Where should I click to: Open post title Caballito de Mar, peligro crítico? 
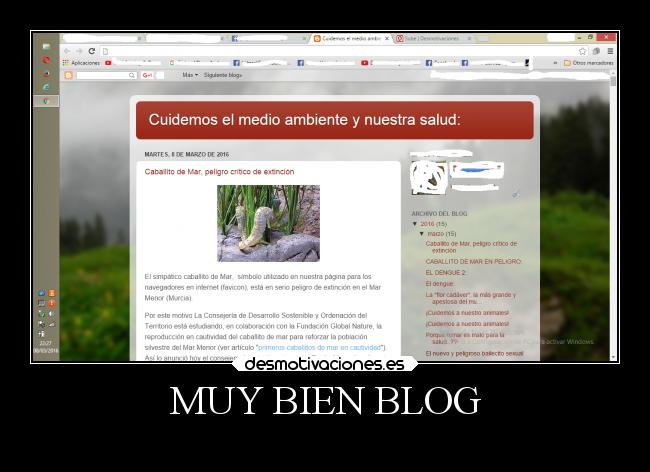click(219, 172)
